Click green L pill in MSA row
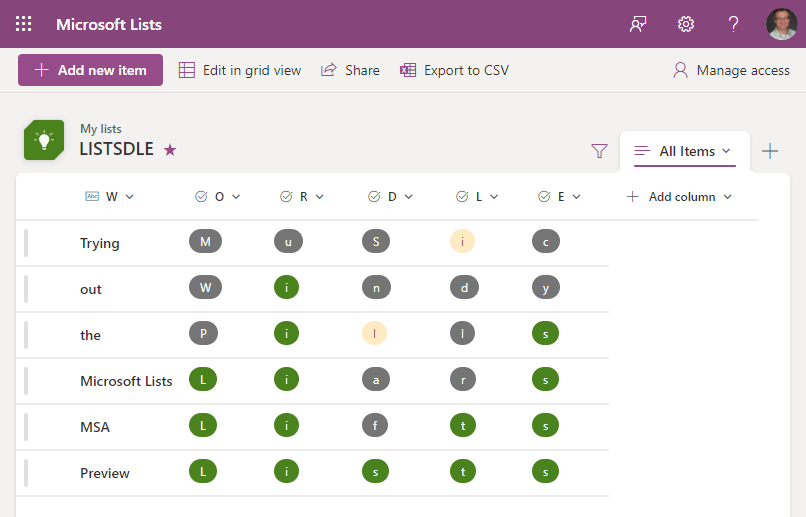This screenshot has height=517, width=806. click(203, 425)
